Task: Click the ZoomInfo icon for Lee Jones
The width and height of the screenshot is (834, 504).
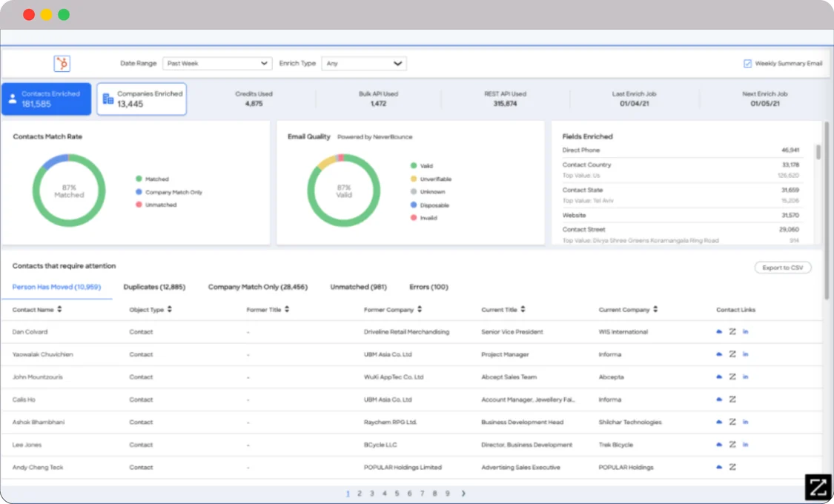Action: tap(732, 444)
